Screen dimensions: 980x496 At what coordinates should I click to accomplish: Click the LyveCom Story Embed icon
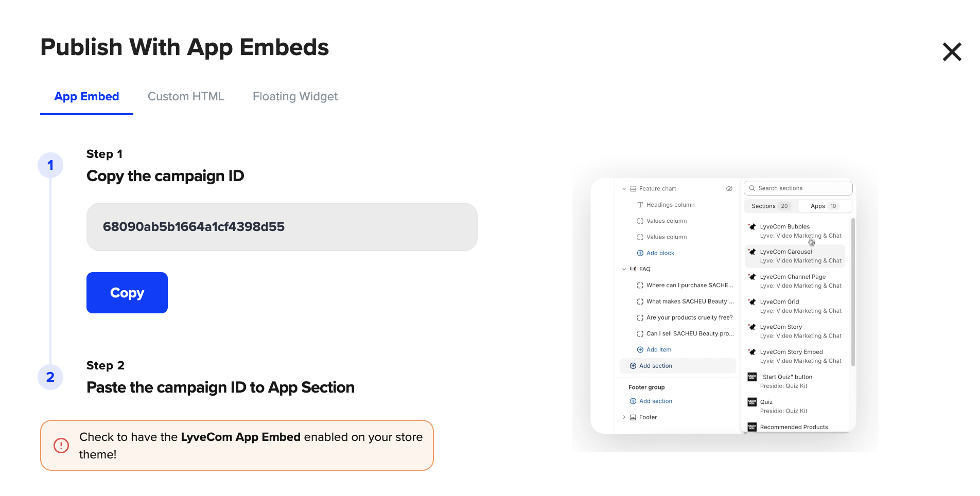(752, 352)
